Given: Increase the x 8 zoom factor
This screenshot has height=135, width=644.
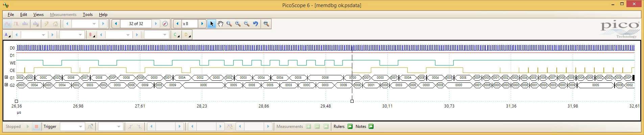Looking at the screenshot, I should point(202,24).
